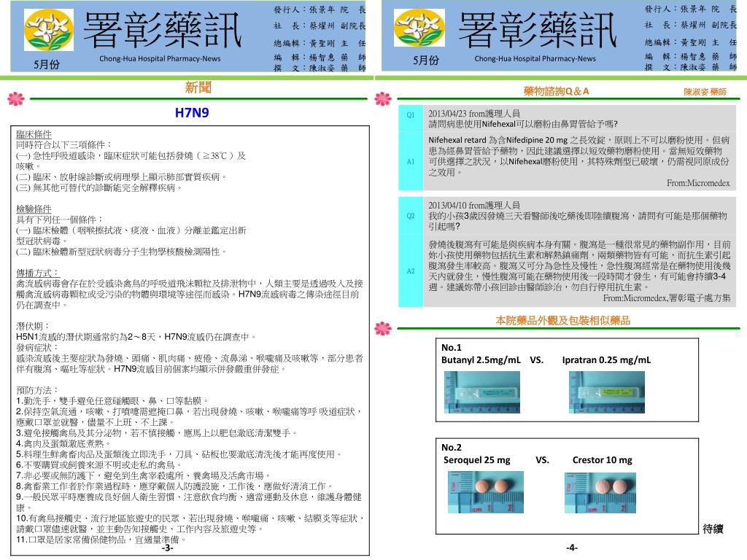Click the 傳播方式 underlined subheading
This screenshot has height=560, width=747.
tap(38, 273)
